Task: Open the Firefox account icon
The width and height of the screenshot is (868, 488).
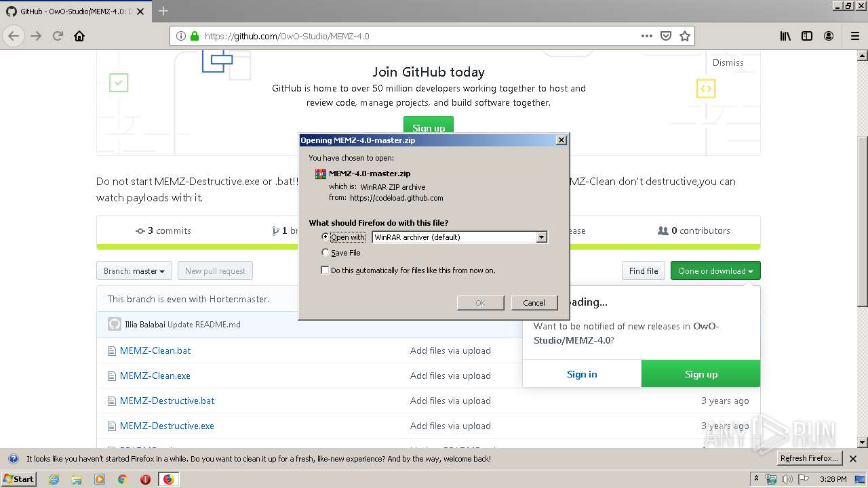Action: pos(829,36)
